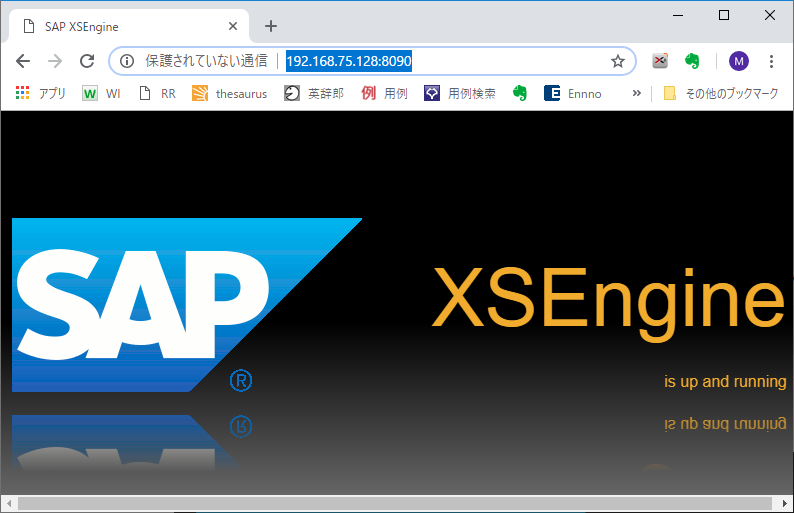Open the その他のブックマーク folder
Viewport: 794px width, 513px height.
click(720, 93)
